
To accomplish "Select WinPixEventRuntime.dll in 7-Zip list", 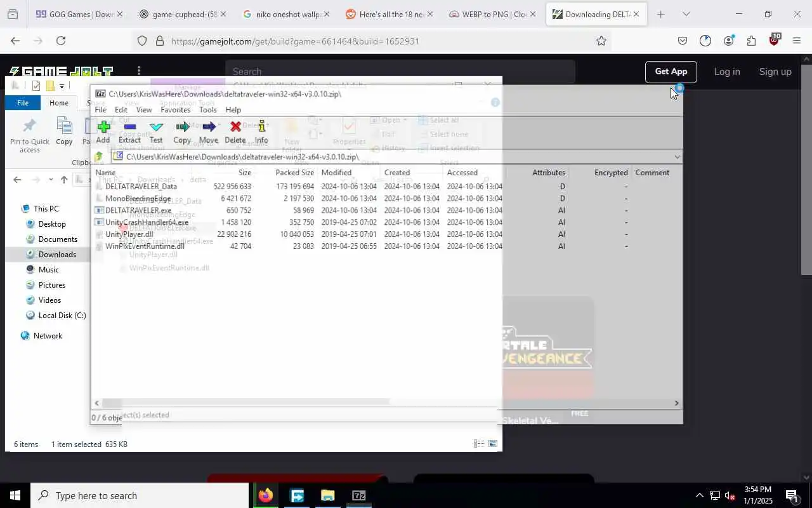I will click(145, 246).
